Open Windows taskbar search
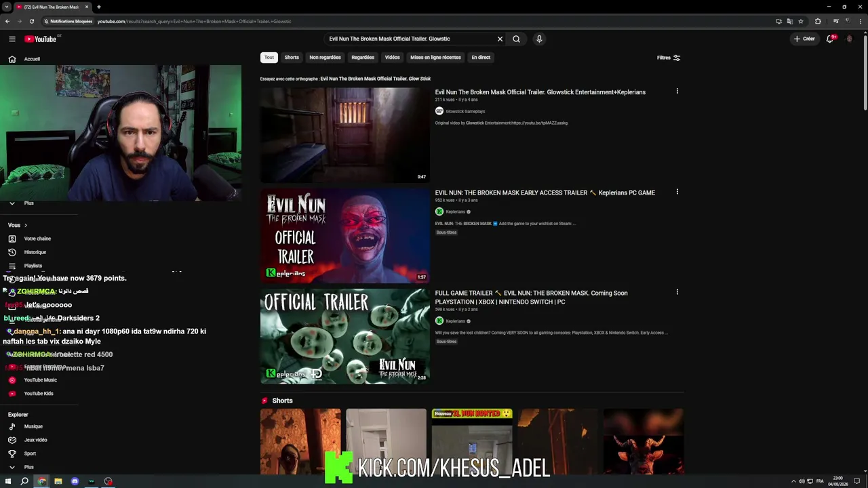The width and height of the screenshot is (868, 488). pyautogui.click(x=24, y=481)
